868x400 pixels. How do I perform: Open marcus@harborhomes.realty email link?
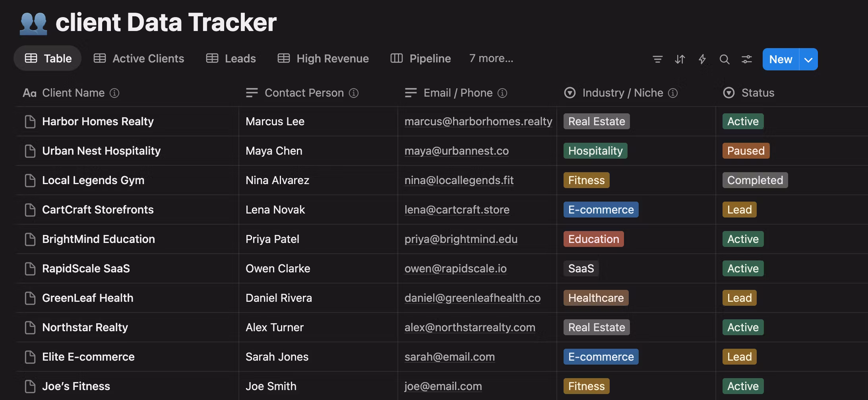pyautogui.click(x=478, y=121)
